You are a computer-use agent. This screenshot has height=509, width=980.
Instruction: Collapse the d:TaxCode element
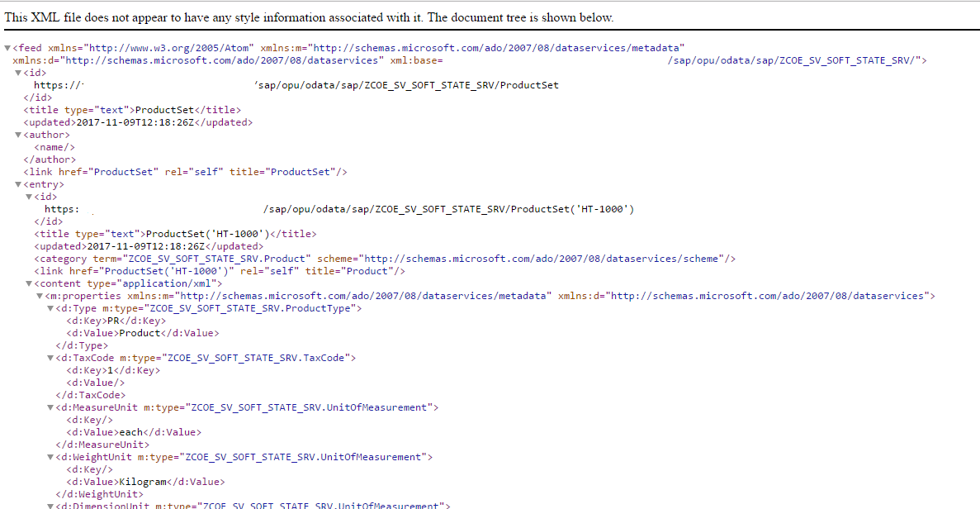click(x=50, y=357)
